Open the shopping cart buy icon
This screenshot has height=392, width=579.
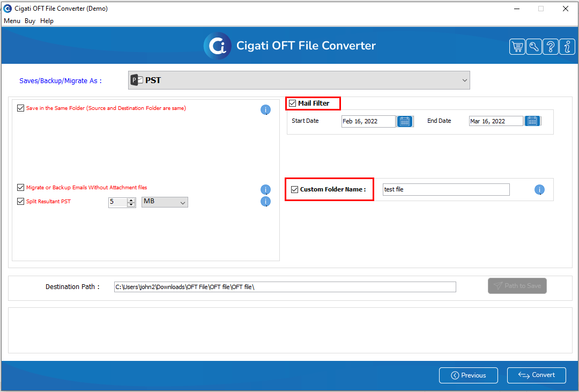pos(517,47)
